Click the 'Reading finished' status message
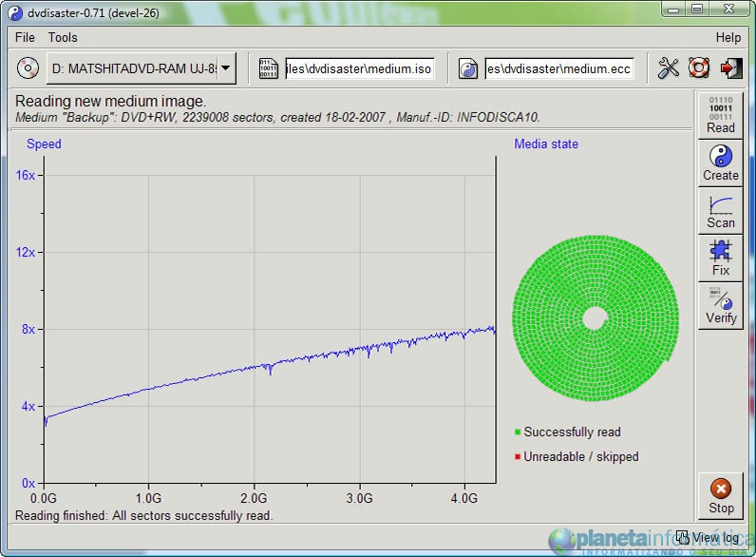This screenshot has width=756, height=557. [x=143, y=515]
